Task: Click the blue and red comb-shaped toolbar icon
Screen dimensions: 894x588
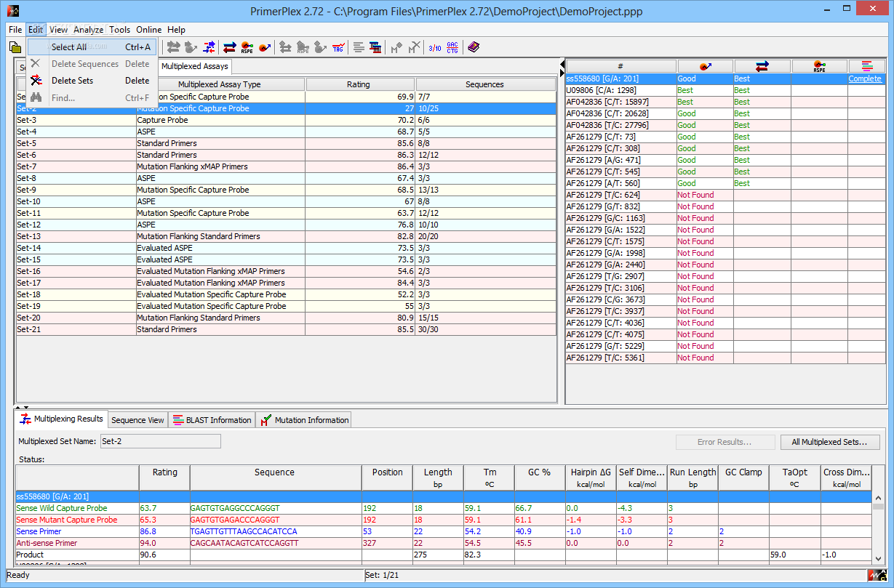Action: click(375, 47)
